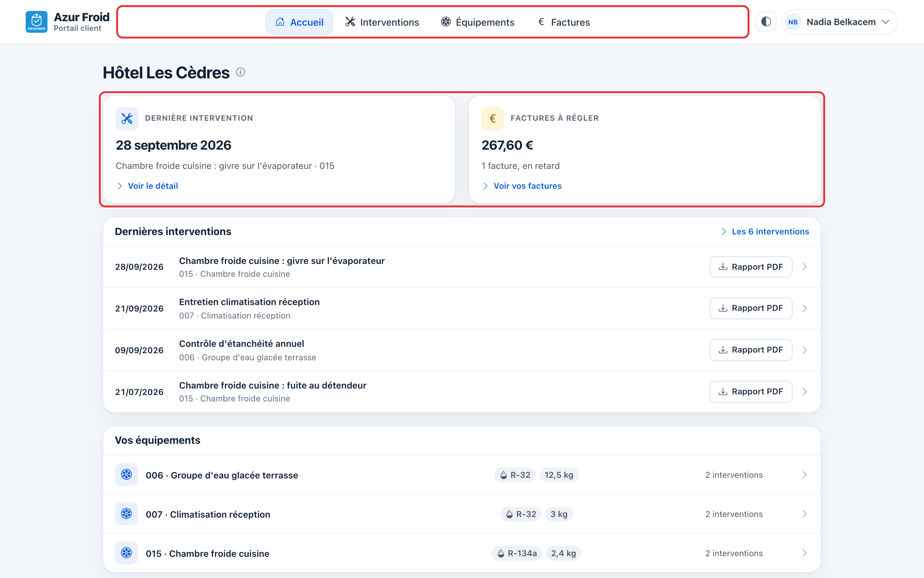The height and width of the screenshot is (578, 924).
Task: Open chevron for 007 Climatisation réception equipment
Action: 805,514
